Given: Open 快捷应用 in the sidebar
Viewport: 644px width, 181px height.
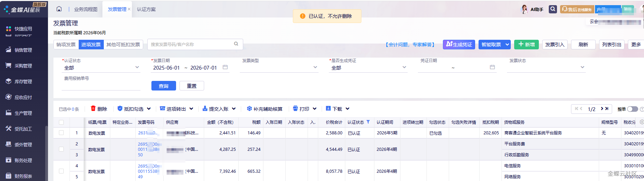Looking at the screenshot, I should (19, 29).
